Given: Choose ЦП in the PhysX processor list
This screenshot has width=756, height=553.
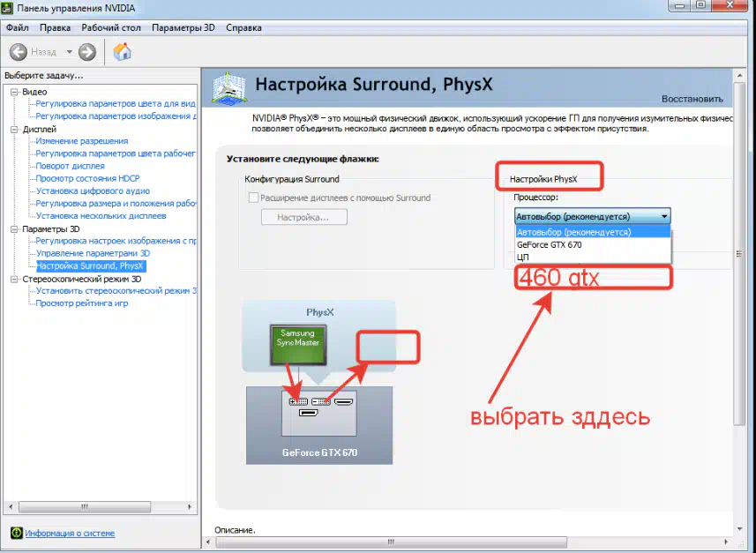Looking at the screenshot, I should [593, 257].
